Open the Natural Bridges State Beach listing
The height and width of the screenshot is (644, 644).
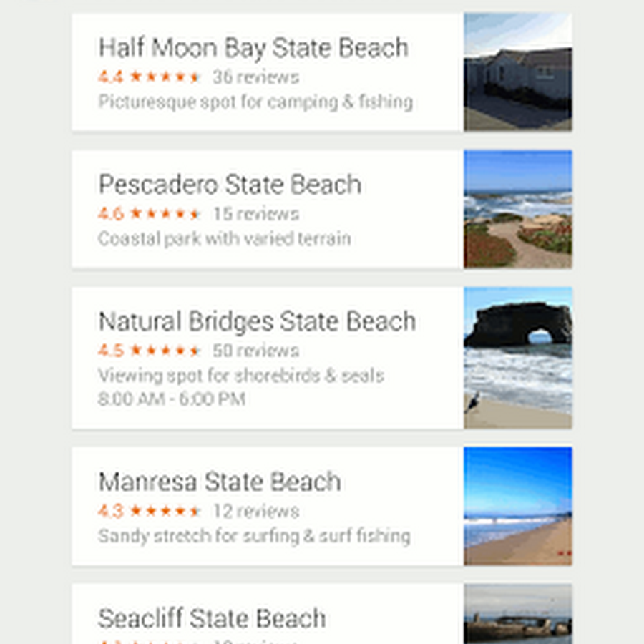point(257,321)
